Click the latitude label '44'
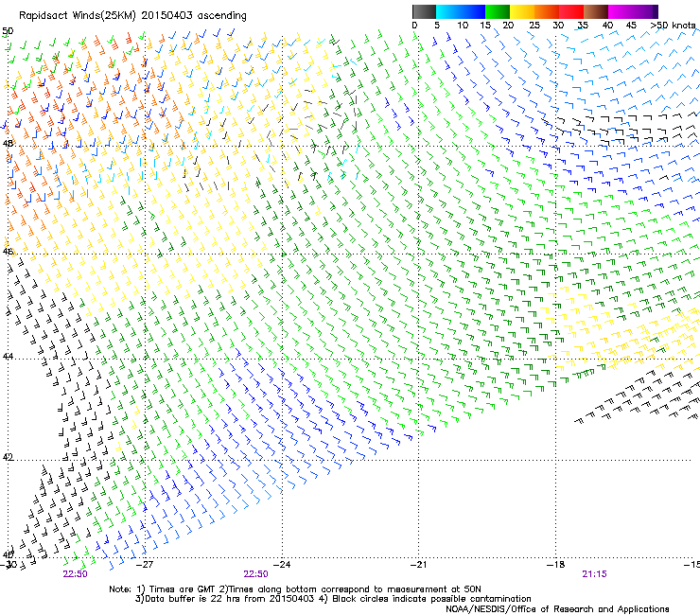Viewport: 700px width, 615px height. click(x=8, y=357)
